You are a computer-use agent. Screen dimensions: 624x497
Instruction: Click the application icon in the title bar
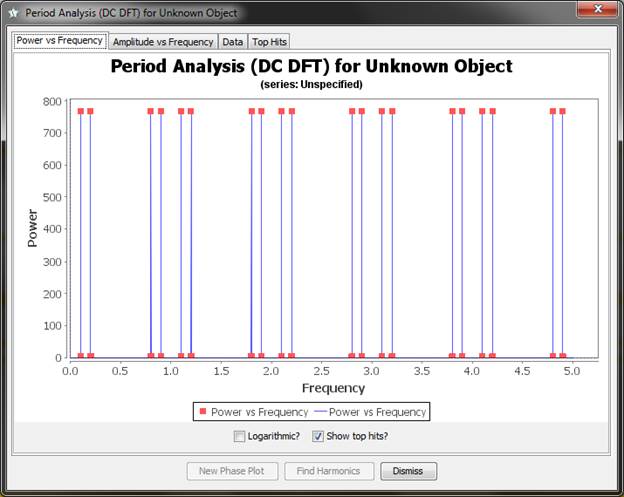pyautogui.click(x=13, y=13)
